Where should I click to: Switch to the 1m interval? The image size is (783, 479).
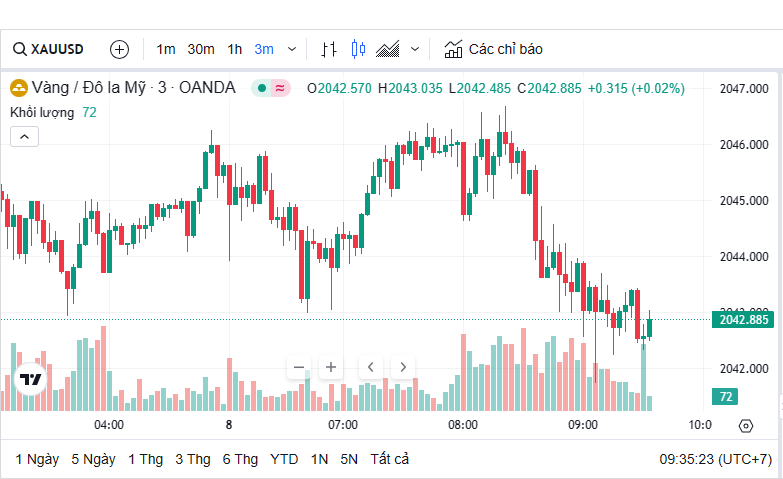(x=166, y=49)
